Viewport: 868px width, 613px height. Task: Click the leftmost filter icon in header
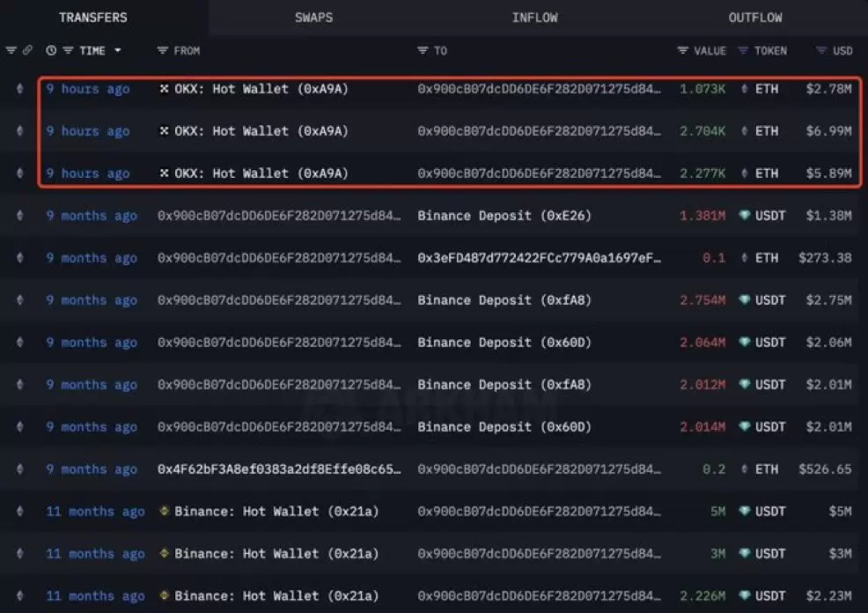(x=11, y=50)
